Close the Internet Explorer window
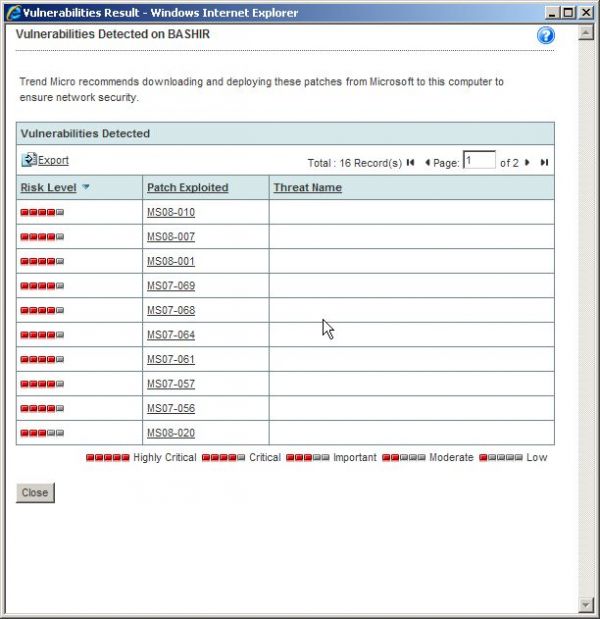 click(x=586, y=13)
